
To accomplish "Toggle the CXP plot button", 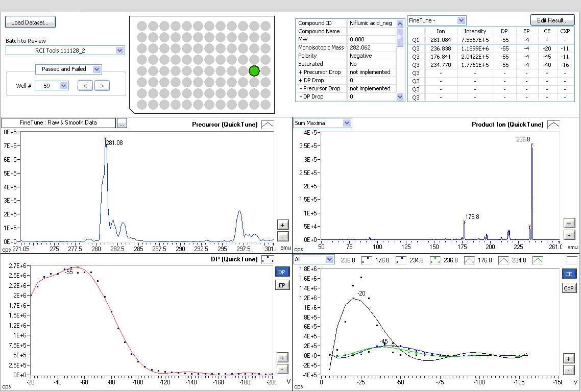I will tap(569, 288).
